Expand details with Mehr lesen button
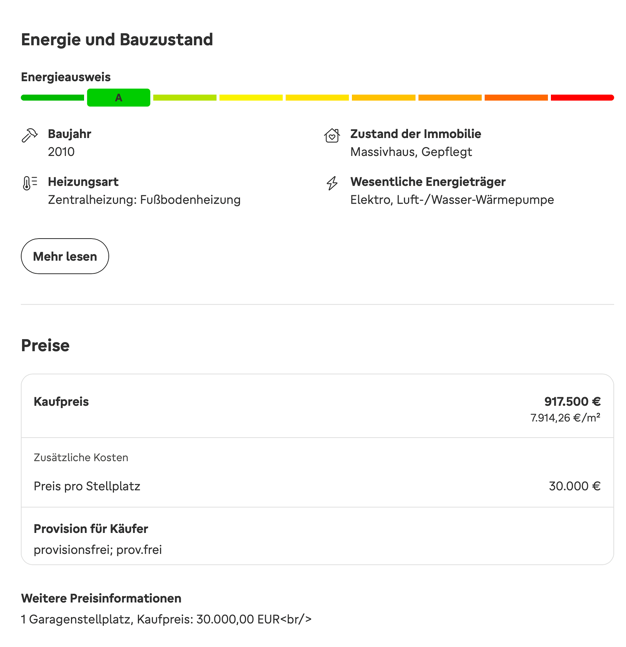626x647 pixels. pyautogui.click(x=65, y=256)
